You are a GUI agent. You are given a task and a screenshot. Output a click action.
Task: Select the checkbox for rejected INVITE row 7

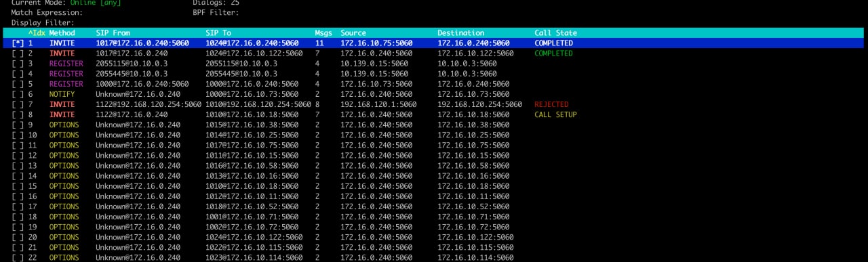tap(18, 105)
